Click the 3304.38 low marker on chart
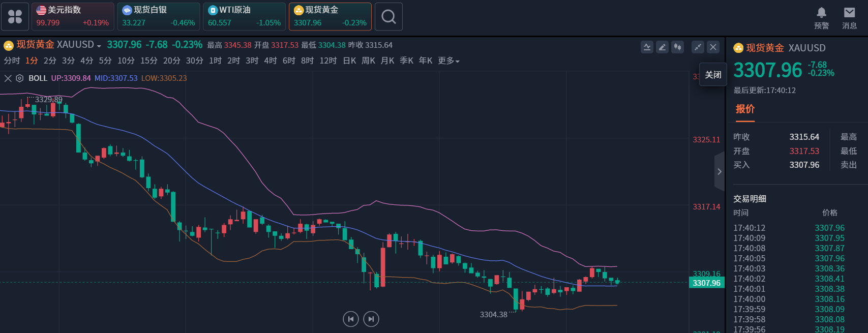Screen dimensions: 868x333 point(493,315)
